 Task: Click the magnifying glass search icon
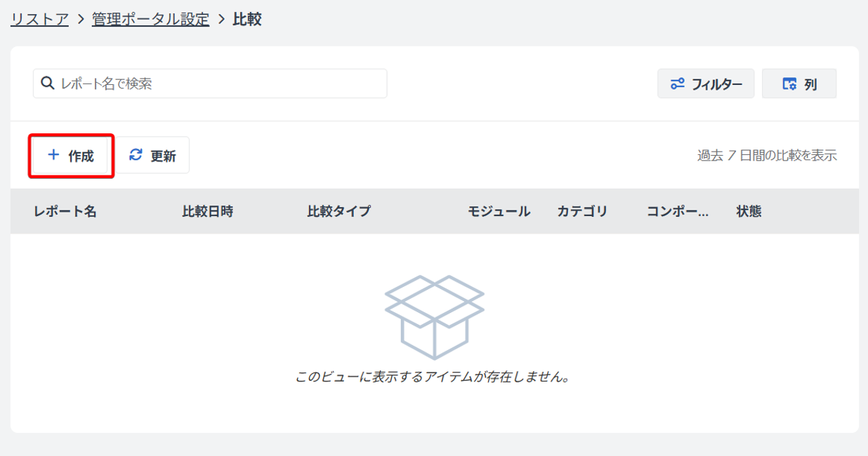[48, 83]
